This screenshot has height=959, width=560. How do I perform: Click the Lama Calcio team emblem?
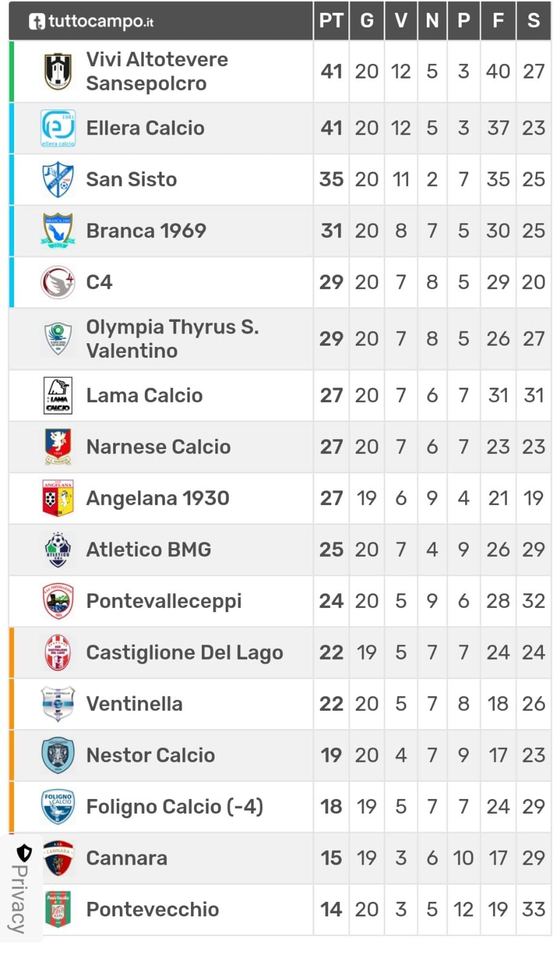pyautogui.click(x=58, y=396)
